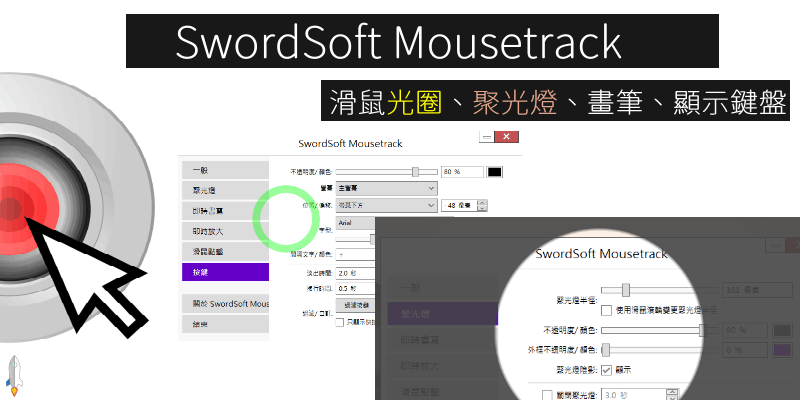
Task: Open 關於 SwordSoft Mousetrack page
Action: tap(224, 303)
